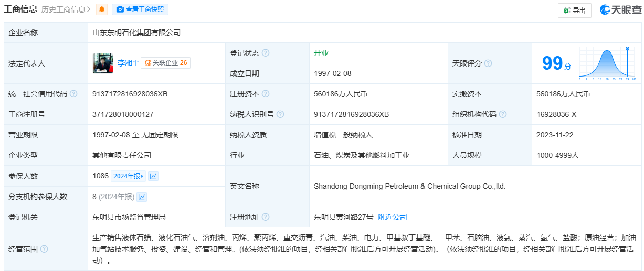The width and height of the screenshot is (644, 271).
Task: Click help icon next to 经营范围
Action: click(x=44, y=249)
